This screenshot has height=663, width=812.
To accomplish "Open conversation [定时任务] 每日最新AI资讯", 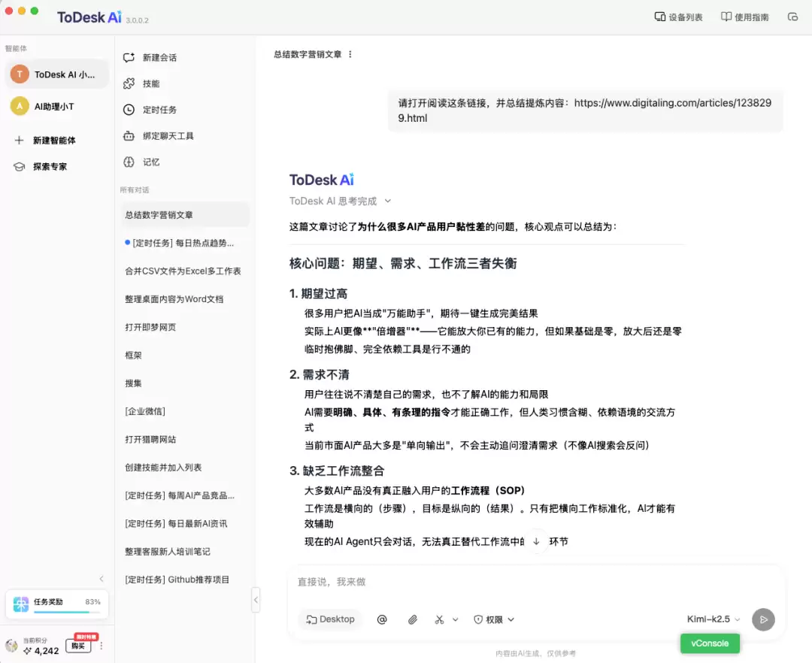I will (186, 524).
